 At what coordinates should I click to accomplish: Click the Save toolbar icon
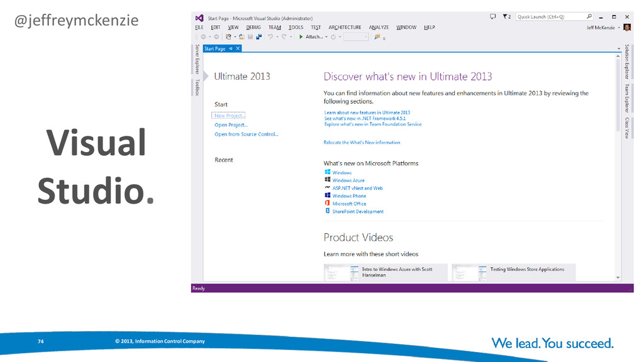[250, 37]
